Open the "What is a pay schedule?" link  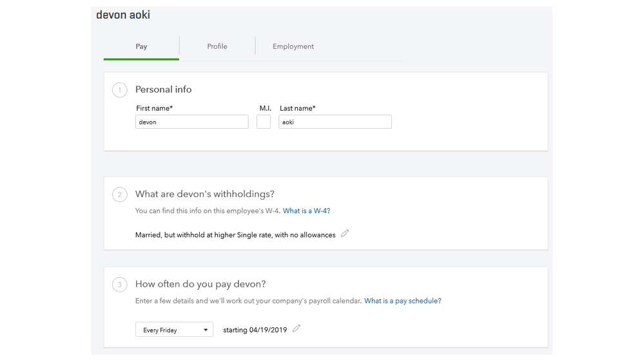(x=402, y=301)
